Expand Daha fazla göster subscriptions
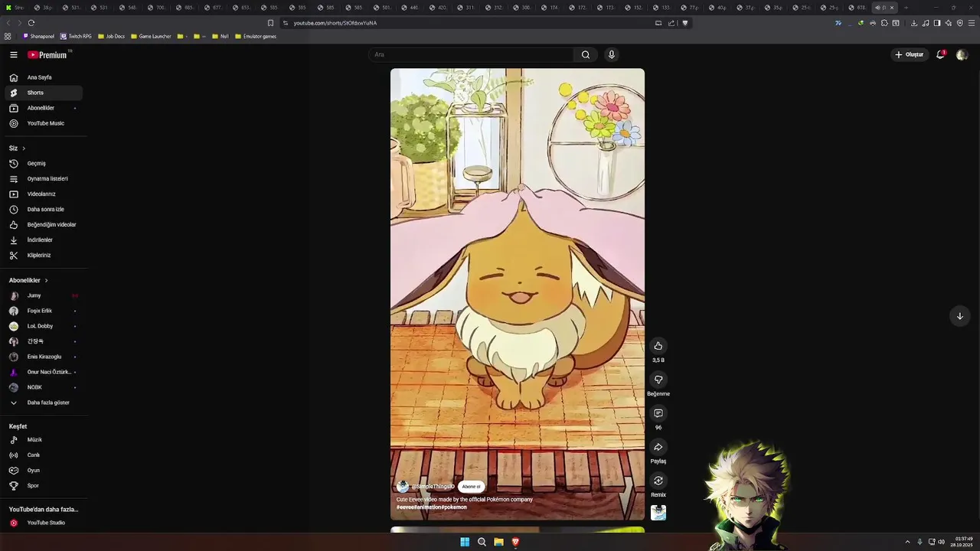Viewport: 980px width, 551px height. (x=44, y=403)
